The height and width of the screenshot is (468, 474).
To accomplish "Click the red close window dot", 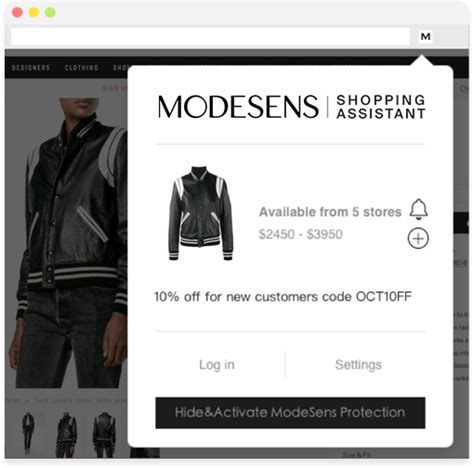I will click(17, 13).
